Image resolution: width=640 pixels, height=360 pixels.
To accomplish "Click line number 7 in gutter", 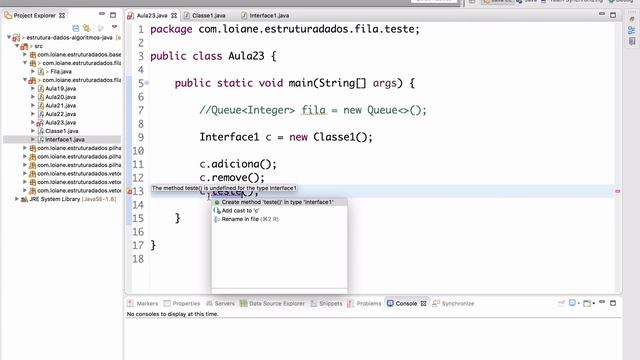I will (141, 110).
